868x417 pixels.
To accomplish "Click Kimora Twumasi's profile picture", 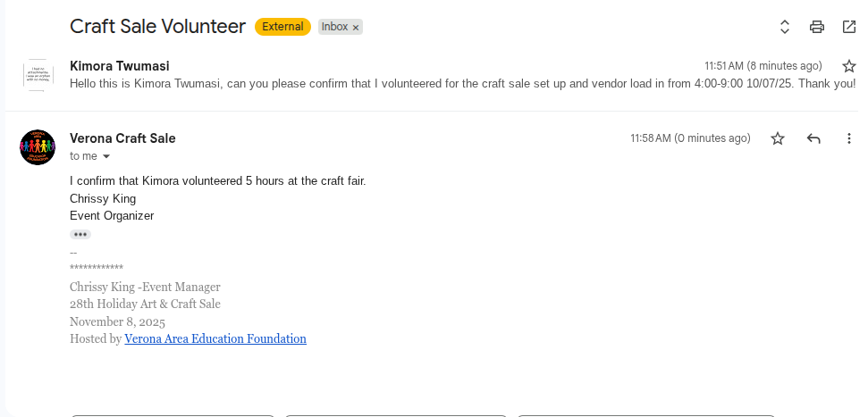I will pos(38,74).
